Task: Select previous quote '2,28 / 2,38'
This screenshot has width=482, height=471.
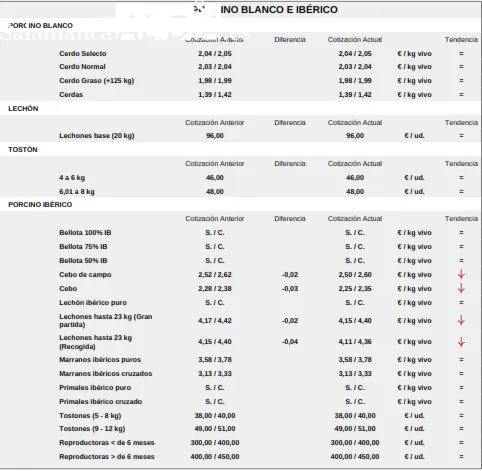Action: [215, 289]
